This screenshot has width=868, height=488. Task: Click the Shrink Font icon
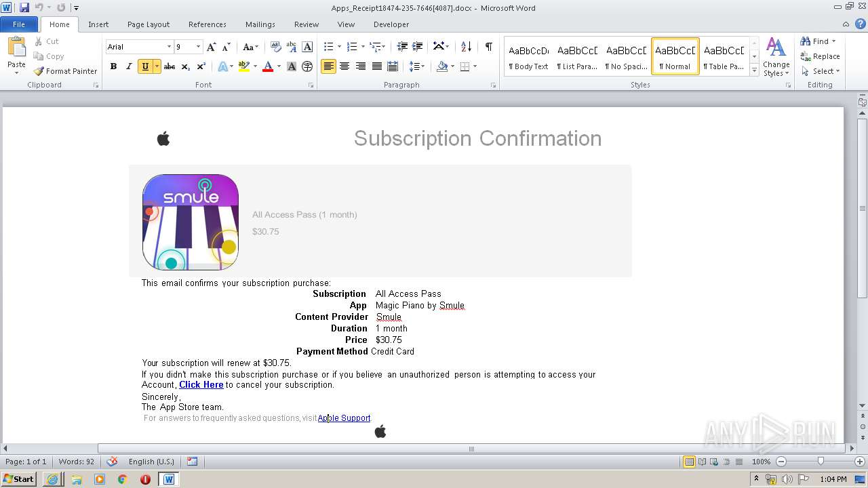point(226,47)
